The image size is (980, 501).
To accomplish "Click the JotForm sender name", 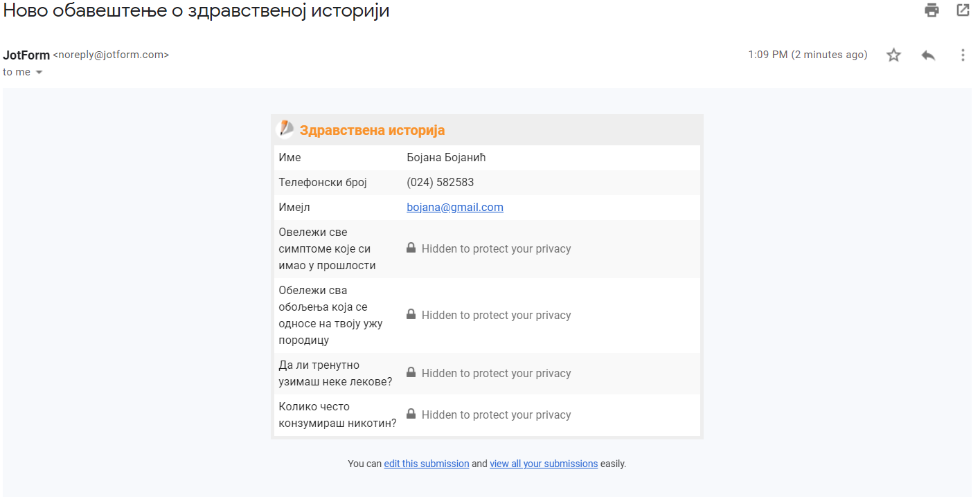I will (26, 55).
